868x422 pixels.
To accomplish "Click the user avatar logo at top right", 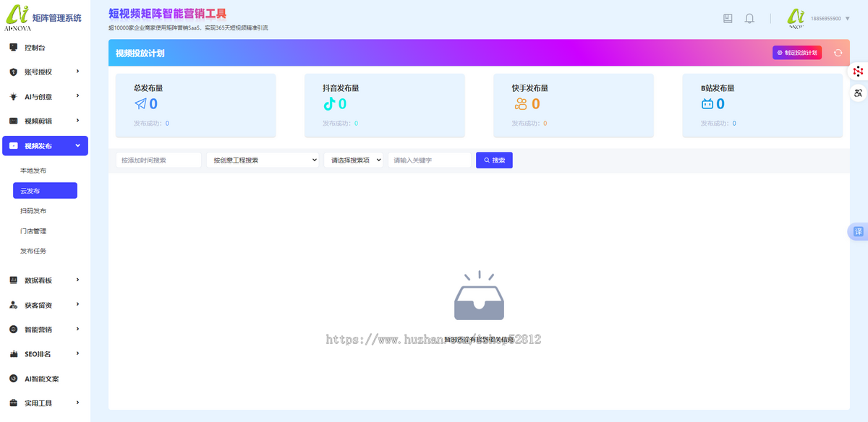I will click(796, 18).
